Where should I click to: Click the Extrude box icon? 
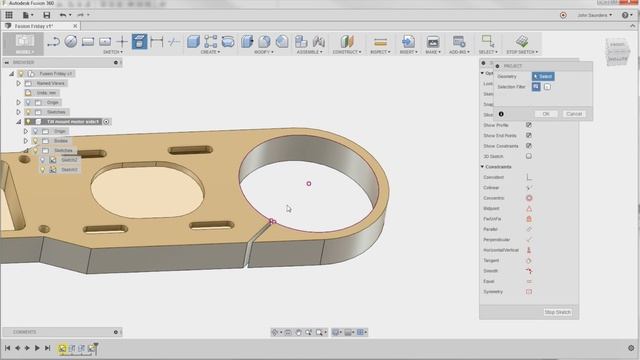click(193, 42)
